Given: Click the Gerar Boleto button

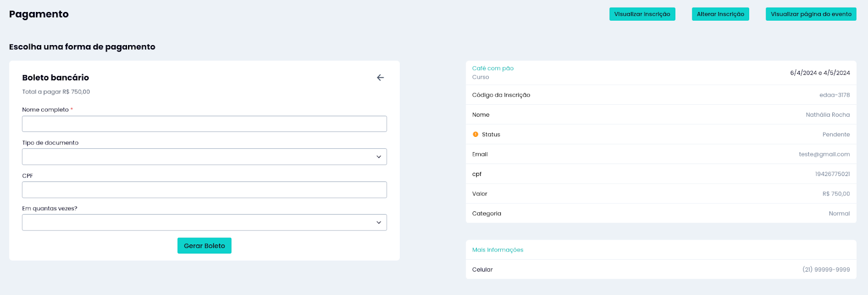Looking at the screenshot, I should (205, 246).
